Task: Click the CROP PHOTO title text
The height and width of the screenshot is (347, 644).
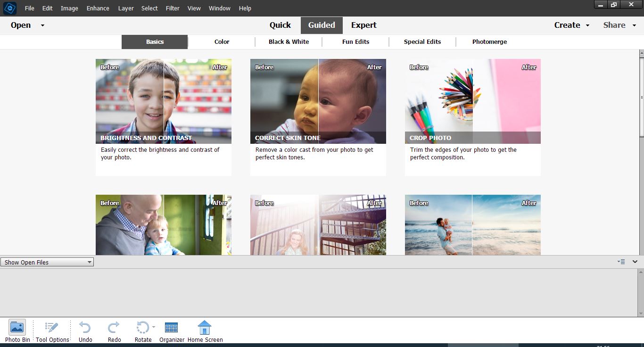Action: [430, 138]
